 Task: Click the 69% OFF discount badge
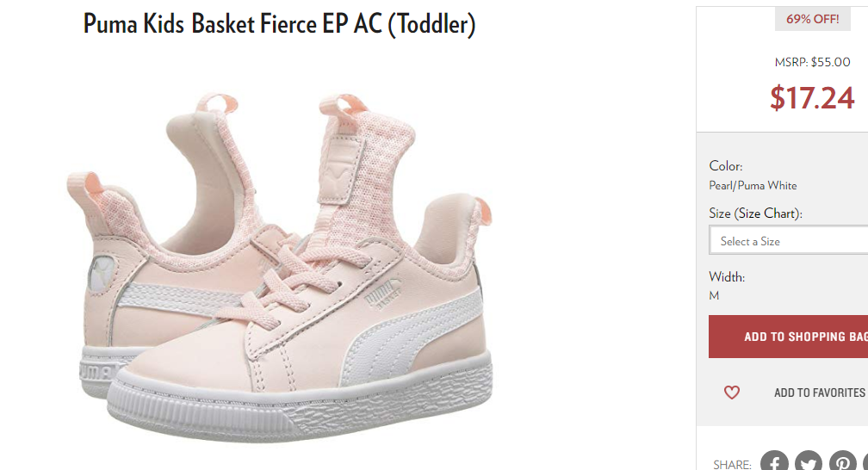coord(812,19)
